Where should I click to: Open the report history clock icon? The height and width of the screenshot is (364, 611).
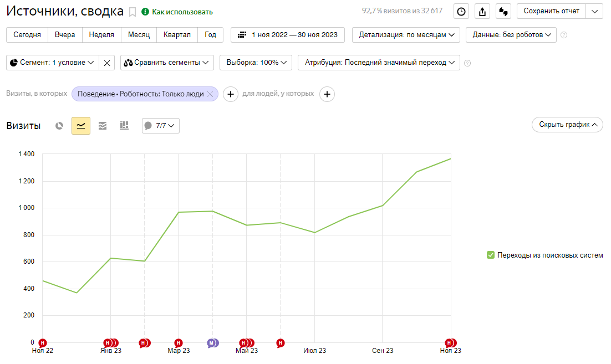461,12
